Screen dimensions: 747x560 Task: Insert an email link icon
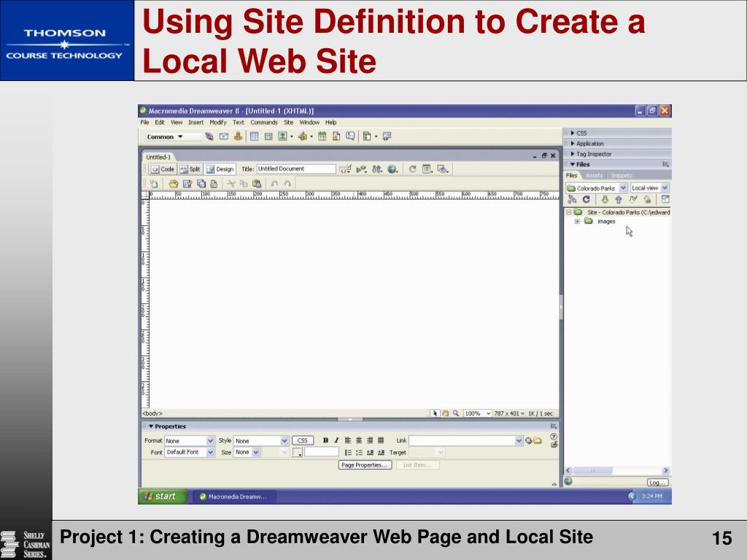(x=223, y=136)
